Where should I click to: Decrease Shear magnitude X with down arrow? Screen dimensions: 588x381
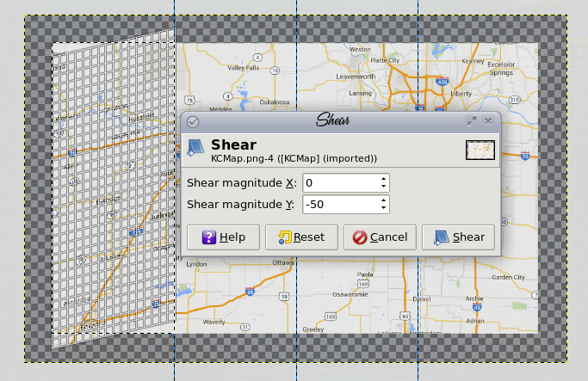[x=383, y=187]
